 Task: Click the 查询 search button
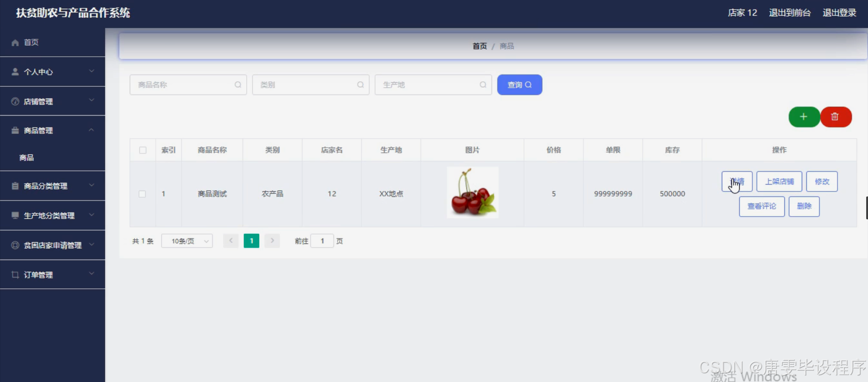click(x=519, y=85)
